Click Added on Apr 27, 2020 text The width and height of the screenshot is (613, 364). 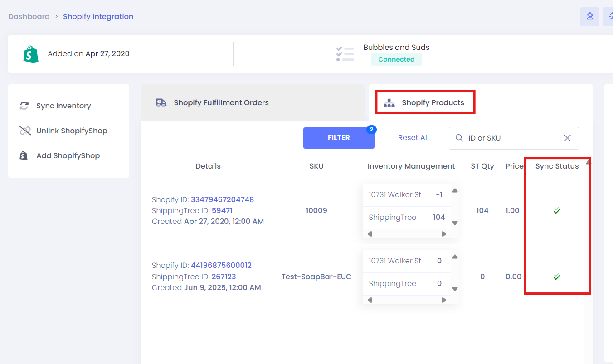point(88,53)
